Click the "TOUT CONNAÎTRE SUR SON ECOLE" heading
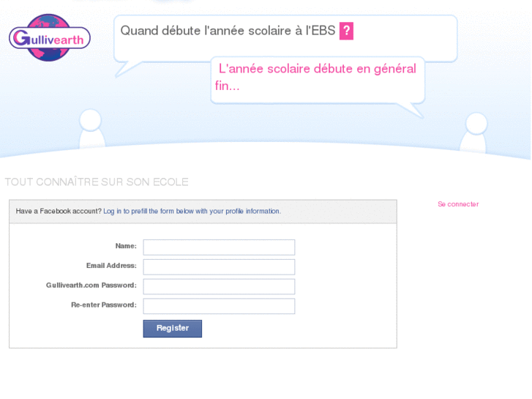Screen dimensions: 532x399 coord(97,182)
